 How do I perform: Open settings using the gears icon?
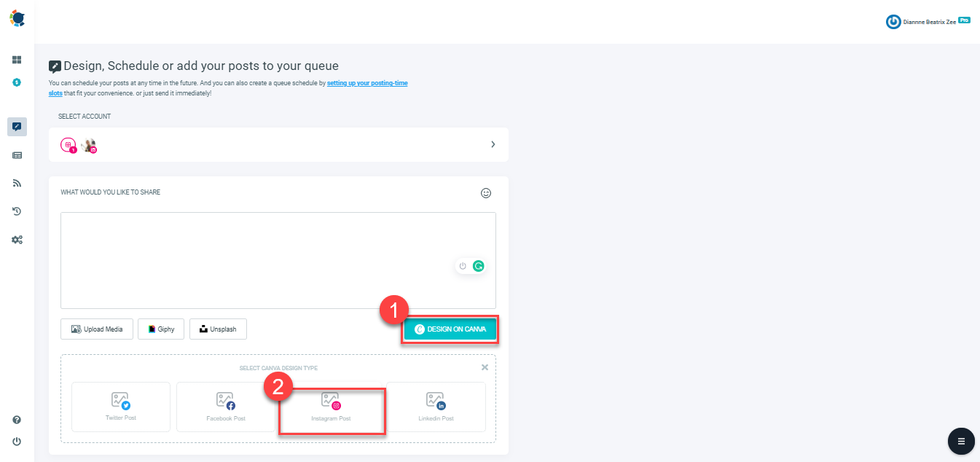pos(17,239)
